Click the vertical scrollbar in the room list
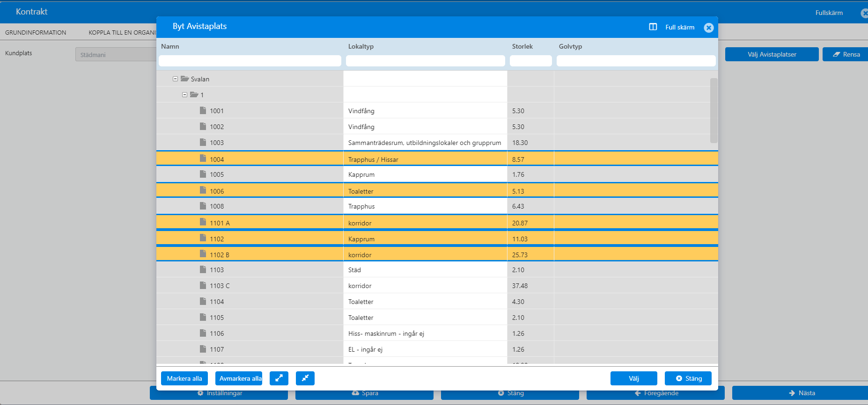 click(x=714, y=110)
